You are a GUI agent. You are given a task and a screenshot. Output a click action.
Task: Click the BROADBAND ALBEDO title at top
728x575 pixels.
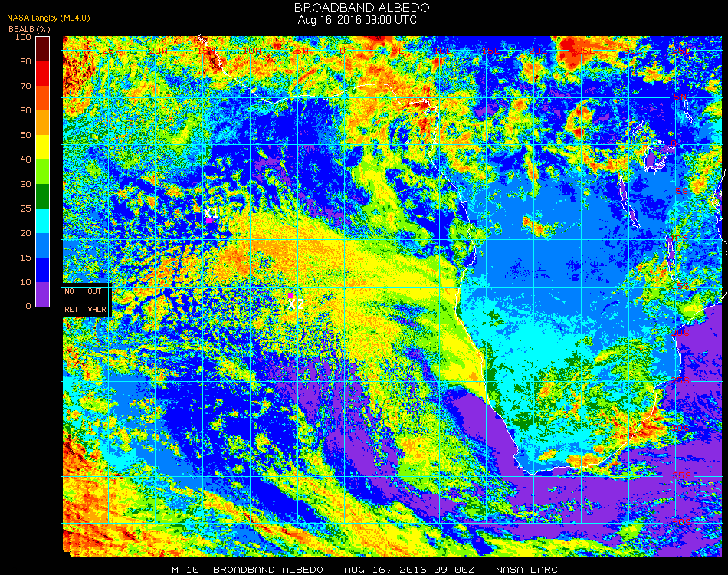362,8
